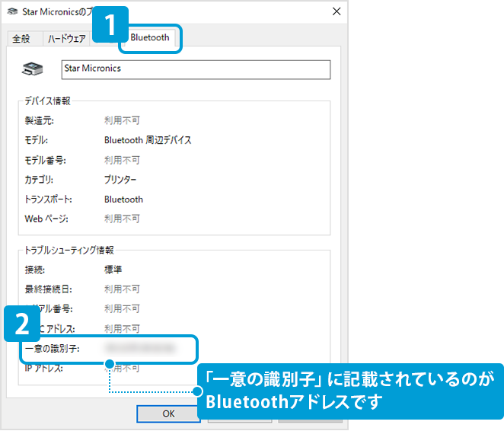Select the 製造元 label
The height and width of the screenshot is (431, 504).
pos(40,120)
